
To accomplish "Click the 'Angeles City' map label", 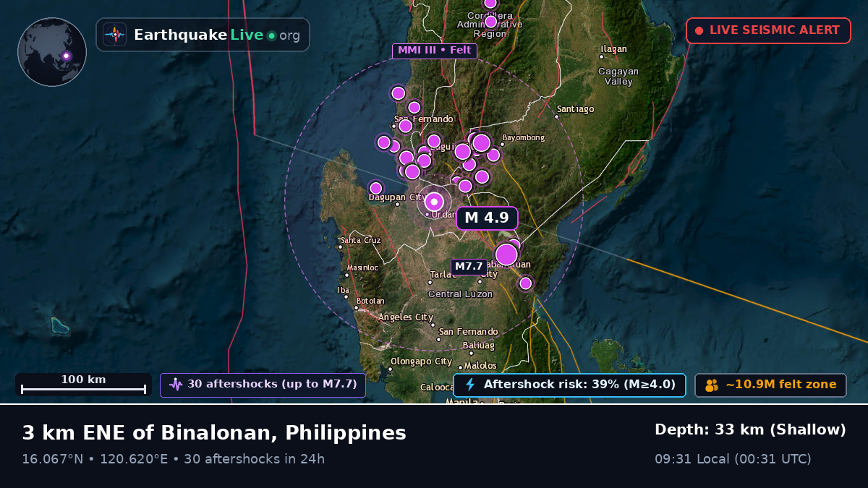I will 406,317.
